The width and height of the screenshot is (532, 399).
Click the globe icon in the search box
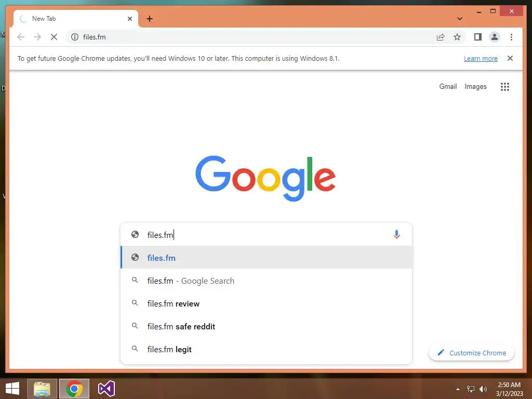(135, 234)
